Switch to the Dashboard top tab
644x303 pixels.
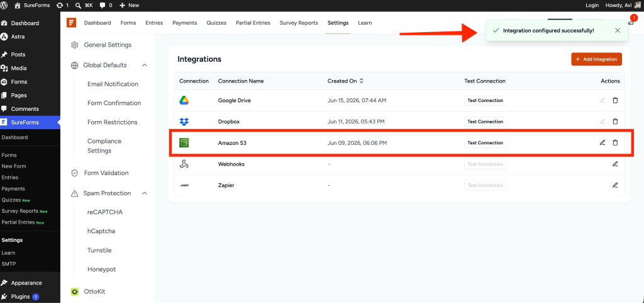pyautogui.click(x=97, y=23)
